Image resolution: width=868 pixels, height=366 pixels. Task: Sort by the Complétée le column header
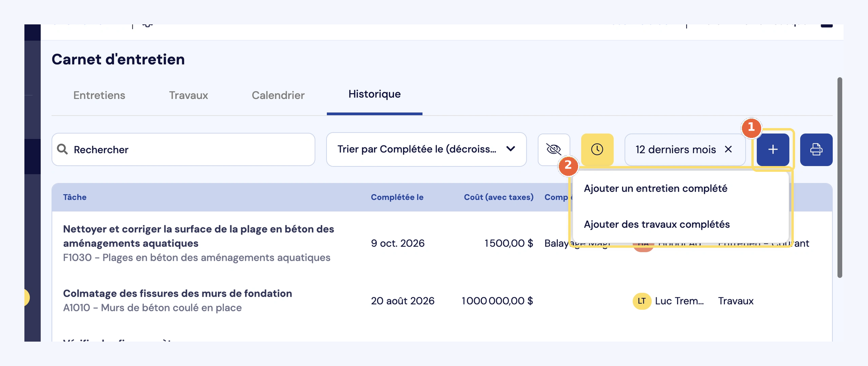pyautogui.click(x=397, y=197)
